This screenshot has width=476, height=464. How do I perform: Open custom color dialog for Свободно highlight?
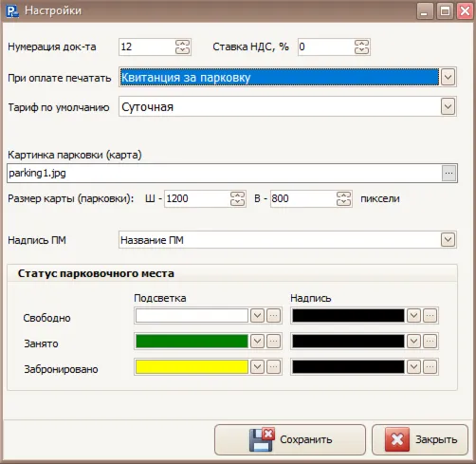(x=274, y=316)
